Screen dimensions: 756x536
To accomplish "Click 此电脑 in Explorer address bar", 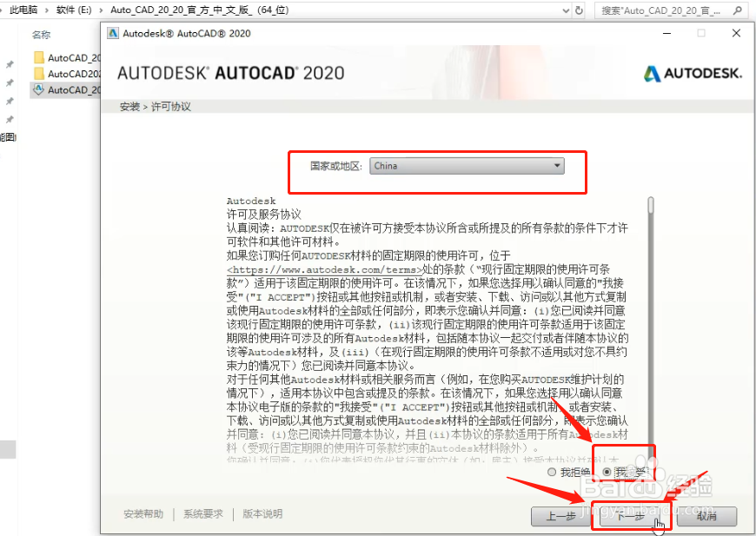I will coord(23,10).
